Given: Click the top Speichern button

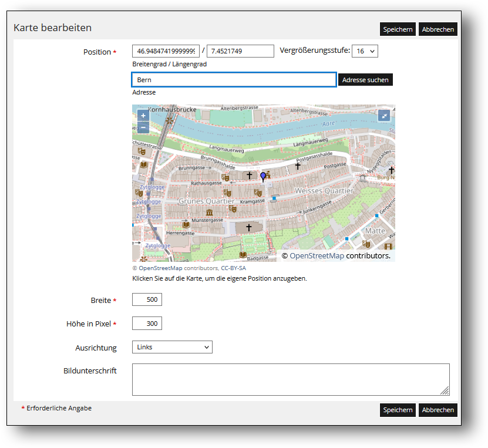Looking at the screenshot, I should tap(398, 29).
